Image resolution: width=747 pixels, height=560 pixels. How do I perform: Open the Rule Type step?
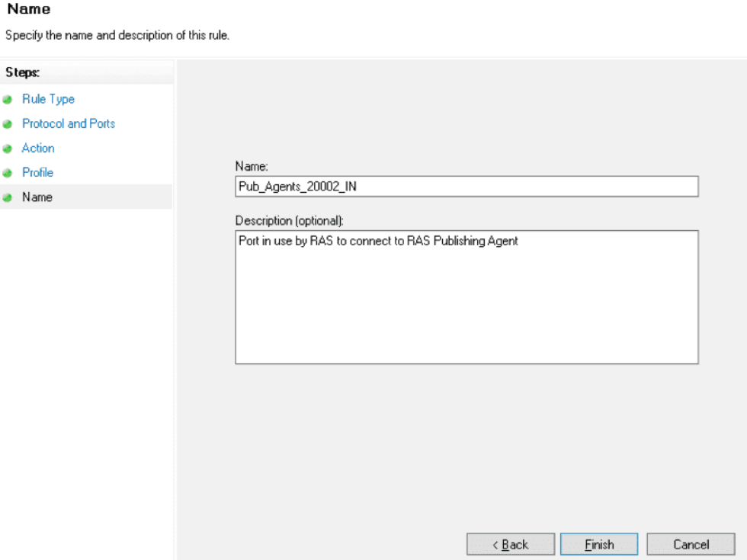(48, 99)
